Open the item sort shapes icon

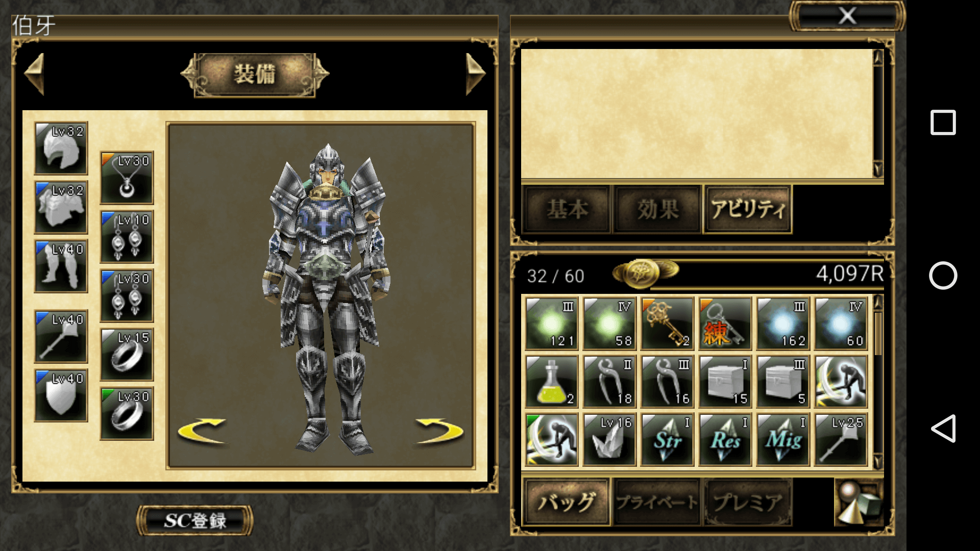859,502
